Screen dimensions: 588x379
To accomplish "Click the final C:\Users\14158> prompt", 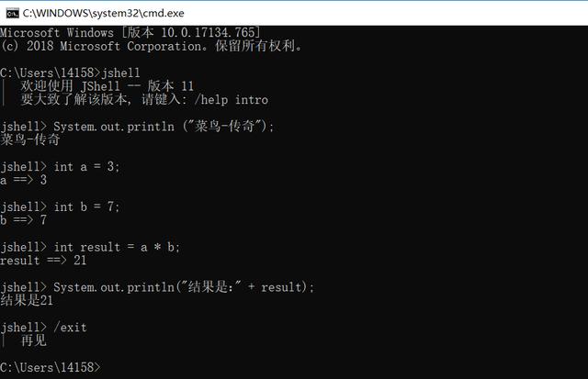I will click(51, 367).
